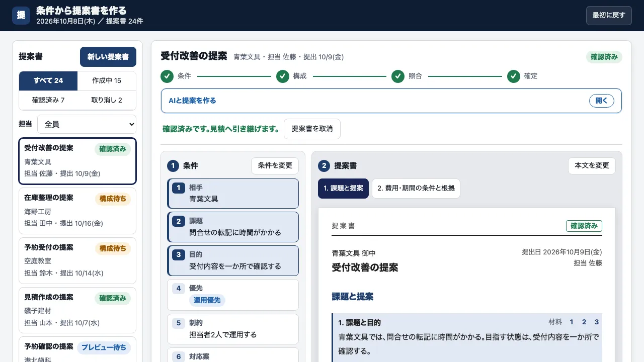The image size is (644, 362).
Task: Switch to 2. 費用・期間の条件と根拠 tab
Action: click(x=416, y=189)
